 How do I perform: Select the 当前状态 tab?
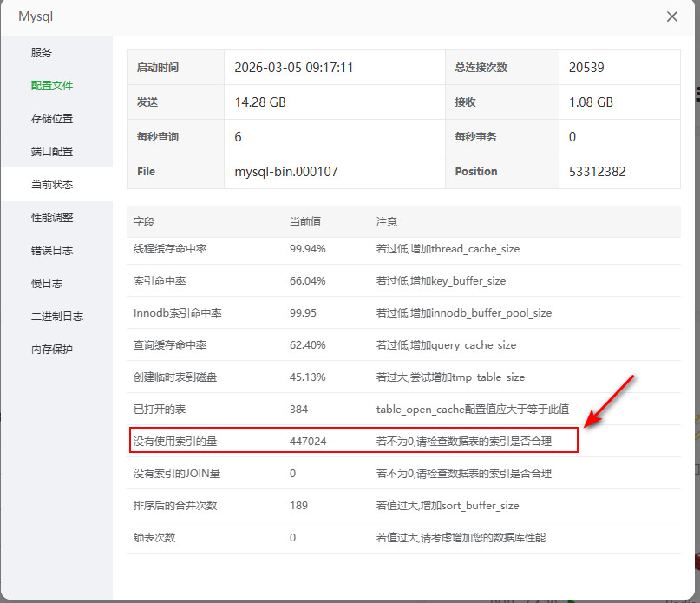(52, 184)
